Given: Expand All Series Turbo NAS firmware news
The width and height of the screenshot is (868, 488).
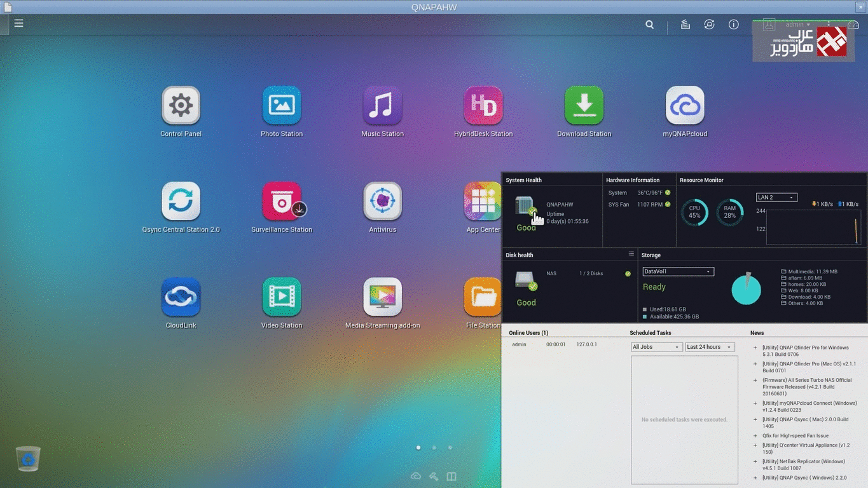Looking at the screenshot, I should click(x=755, y=381).
